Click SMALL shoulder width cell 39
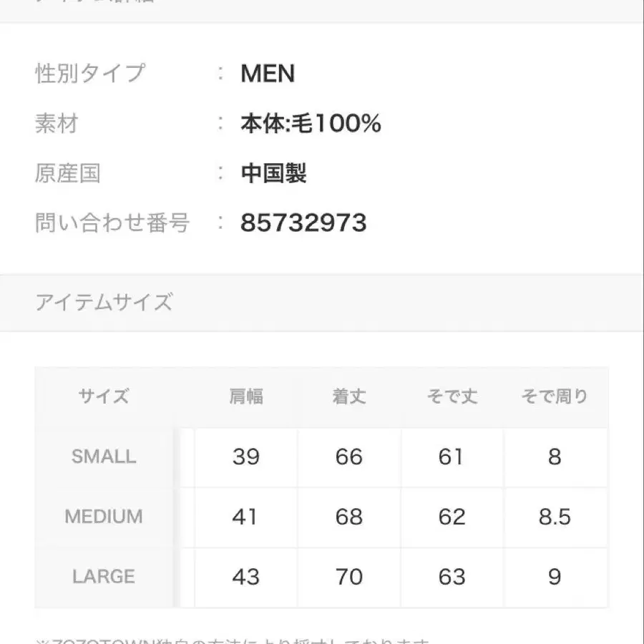 pyautogui.click(x=246, y=457)
